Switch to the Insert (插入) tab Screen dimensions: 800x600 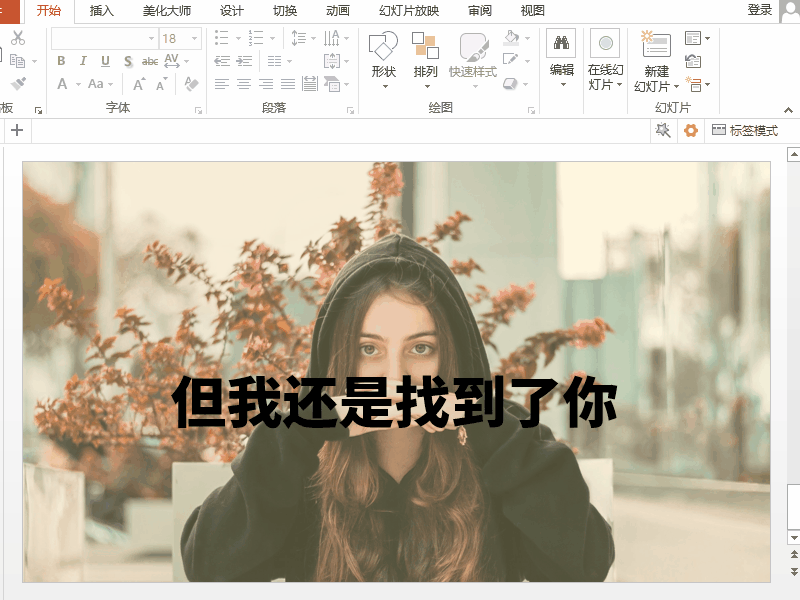pyautogui.click(x=101, y=11)
